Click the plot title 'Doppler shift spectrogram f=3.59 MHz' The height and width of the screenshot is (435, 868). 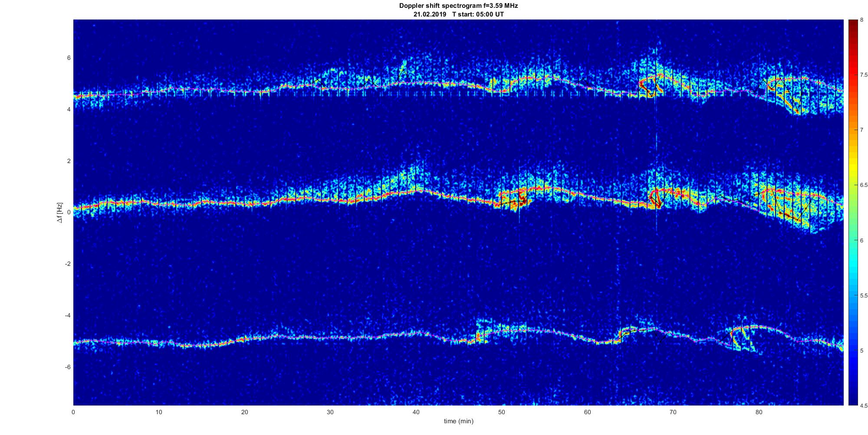pyautogui.click(x=458, y=6)
